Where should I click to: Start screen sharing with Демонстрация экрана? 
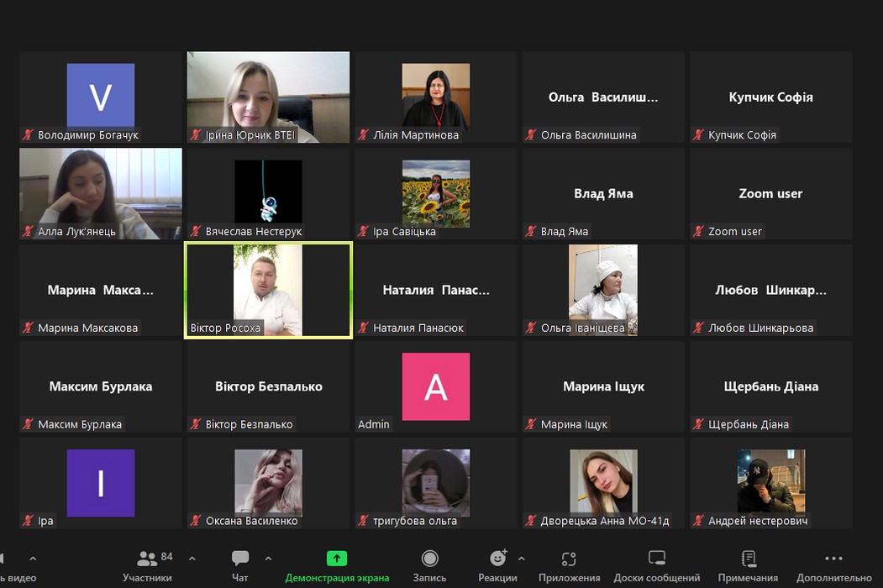337,564
